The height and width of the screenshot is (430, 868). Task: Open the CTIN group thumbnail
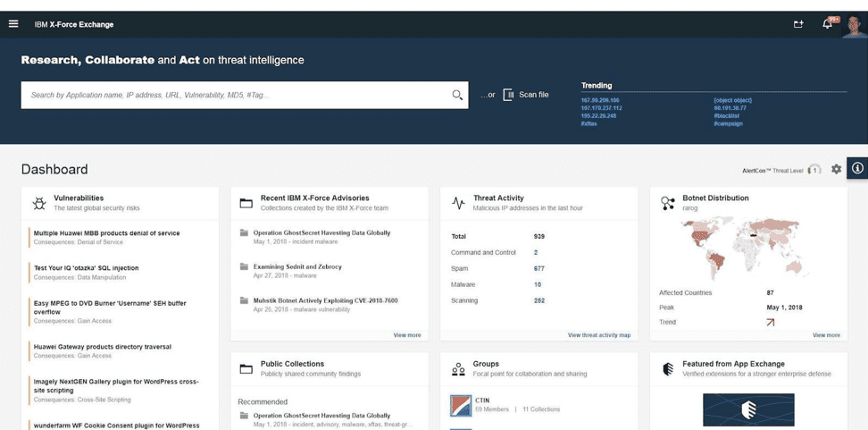(460, 405)
